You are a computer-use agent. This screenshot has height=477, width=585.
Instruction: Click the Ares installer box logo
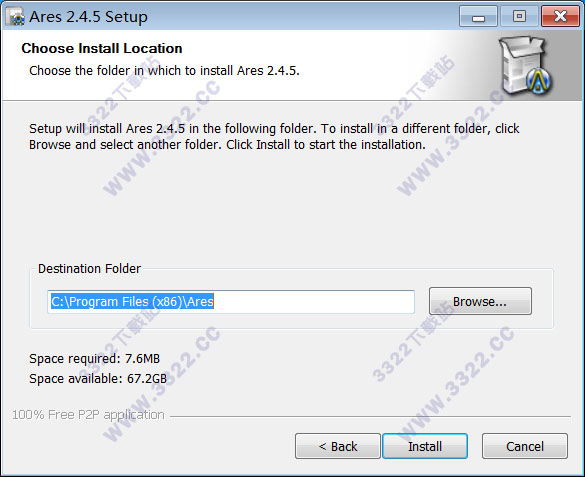tap(526, 65)
